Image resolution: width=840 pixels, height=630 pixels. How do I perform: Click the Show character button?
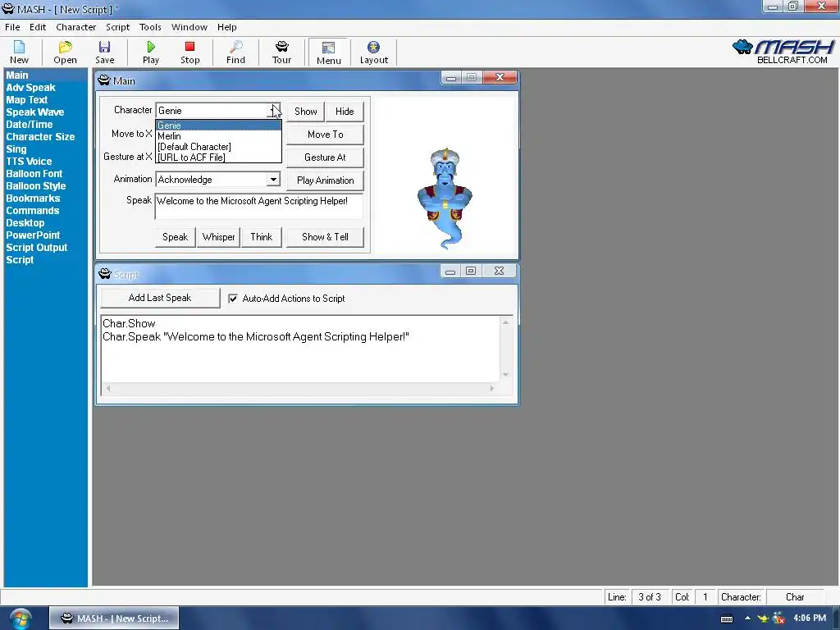click(x=305, y=112)
